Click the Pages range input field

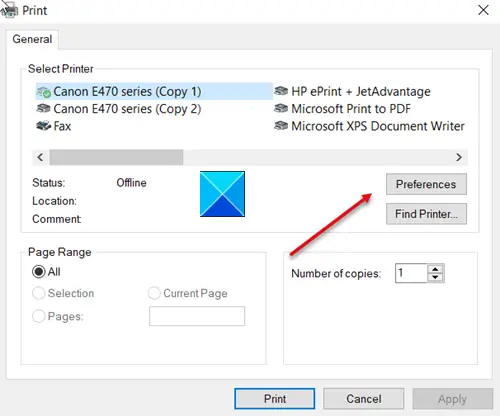pos(197,316)
